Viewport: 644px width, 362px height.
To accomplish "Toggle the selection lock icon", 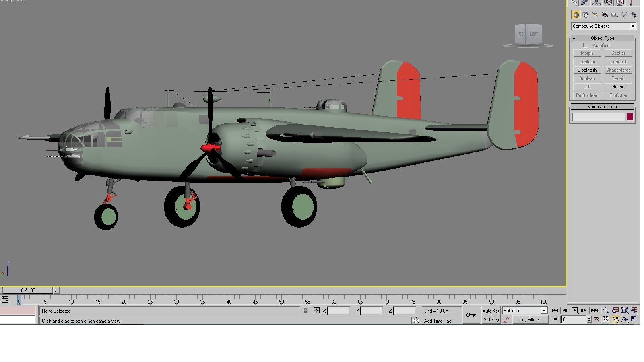I will (305, 311).
